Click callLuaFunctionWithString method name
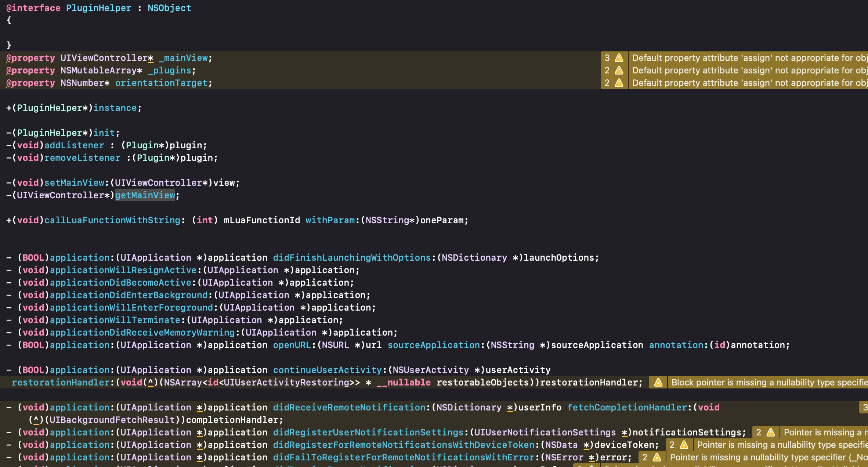Viewport: 868px width, 467px height. pyautogui.click(x=112, y=220)
